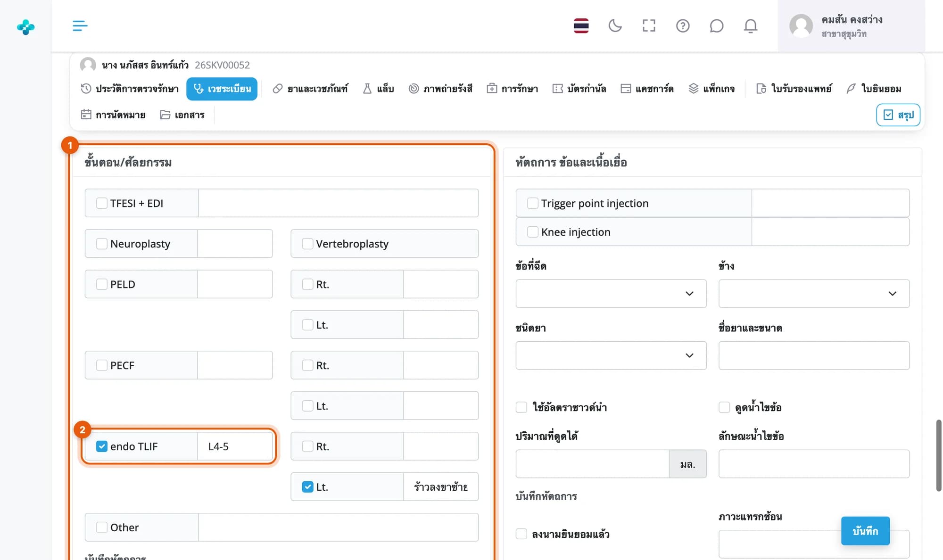Click the สรุป summary button
Viewport: 943px width, 560px height.
click(x=898, y=115)
